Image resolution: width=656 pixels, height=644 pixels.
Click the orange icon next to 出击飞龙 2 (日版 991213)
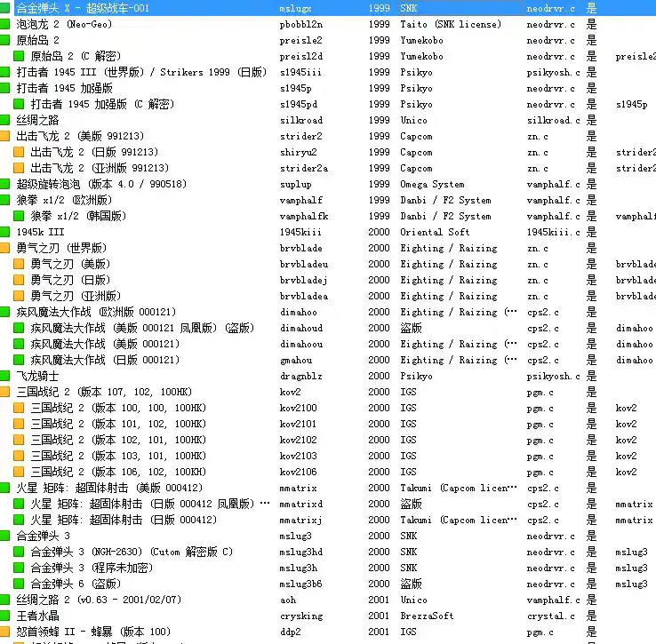point(19,152)
